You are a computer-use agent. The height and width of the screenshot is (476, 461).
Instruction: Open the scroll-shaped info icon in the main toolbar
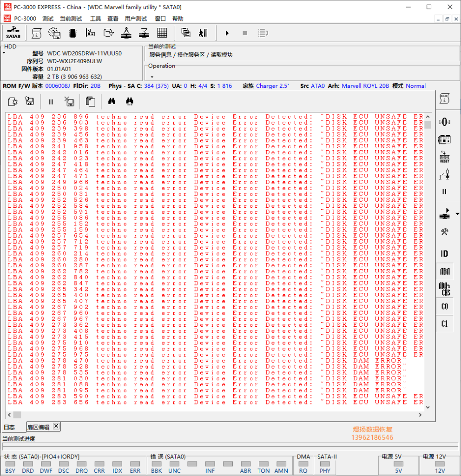point(36,33)
